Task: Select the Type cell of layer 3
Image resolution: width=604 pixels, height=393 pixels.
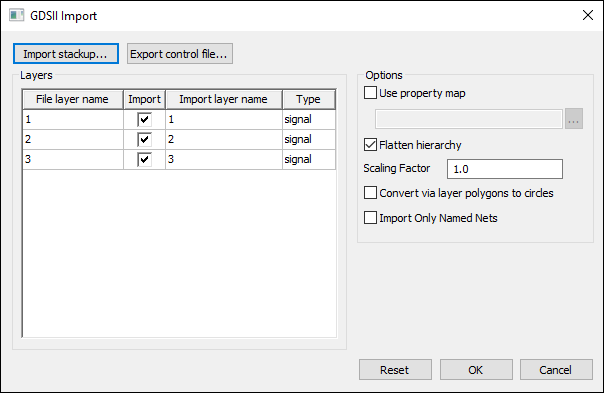Action: (x=309, y=160)
